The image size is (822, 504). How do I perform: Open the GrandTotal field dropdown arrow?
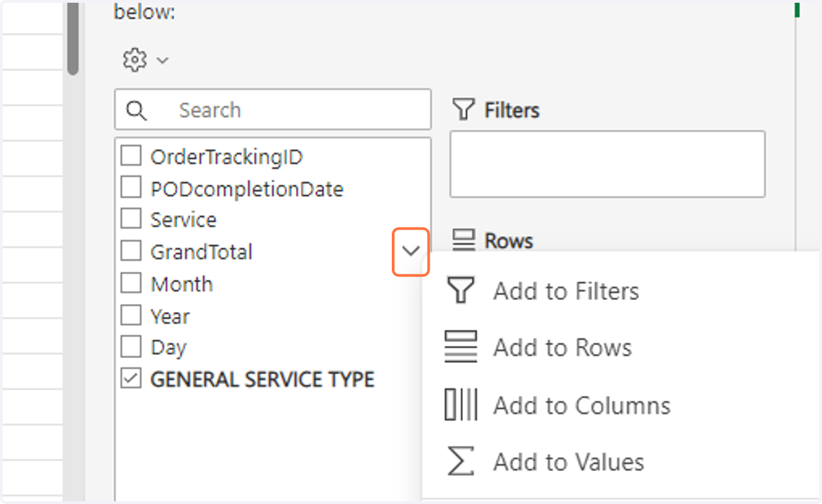click(410, 252)
